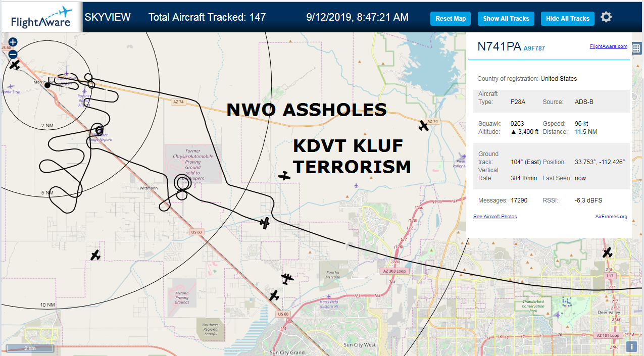Screen dimensions: 644x356
Task: Select aircraft below KDVT KLUF text
Action: pos(285,176)
